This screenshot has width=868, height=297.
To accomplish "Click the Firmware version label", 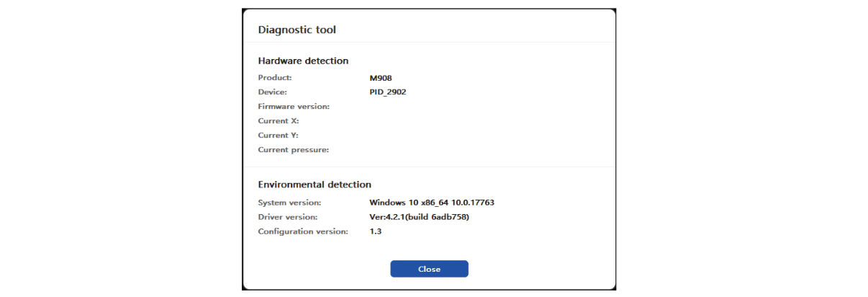I will [294, 107].
